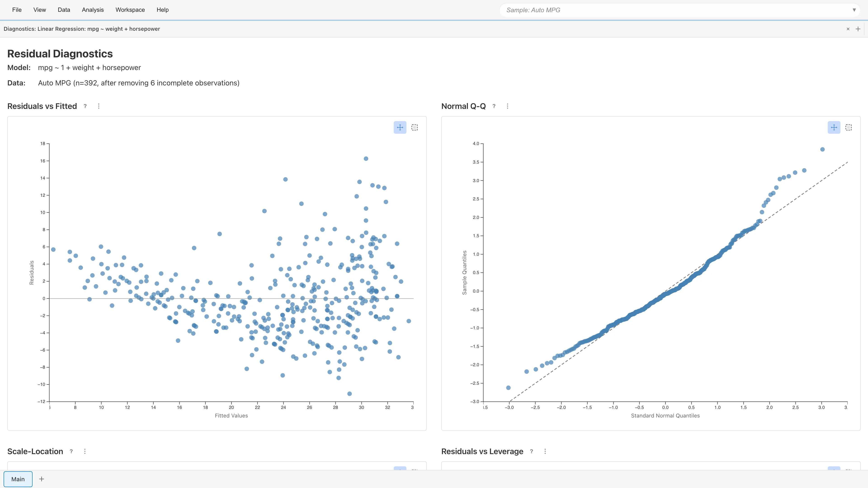868x488 pixels.
Task: Select box-select tool in Residuals vs Fitted plot
Action: [x=415, y=127]
